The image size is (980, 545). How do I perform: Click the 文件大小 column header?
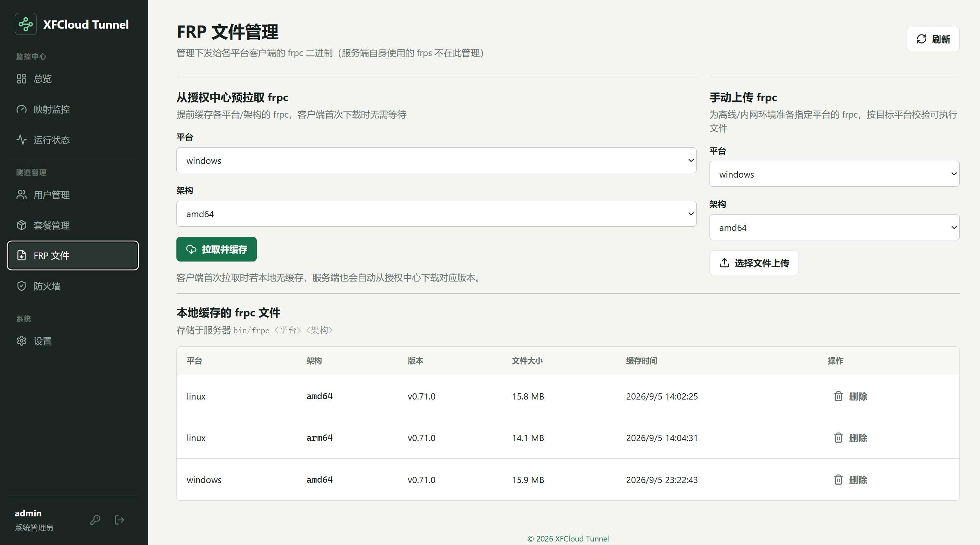click(x=527, y=361)
